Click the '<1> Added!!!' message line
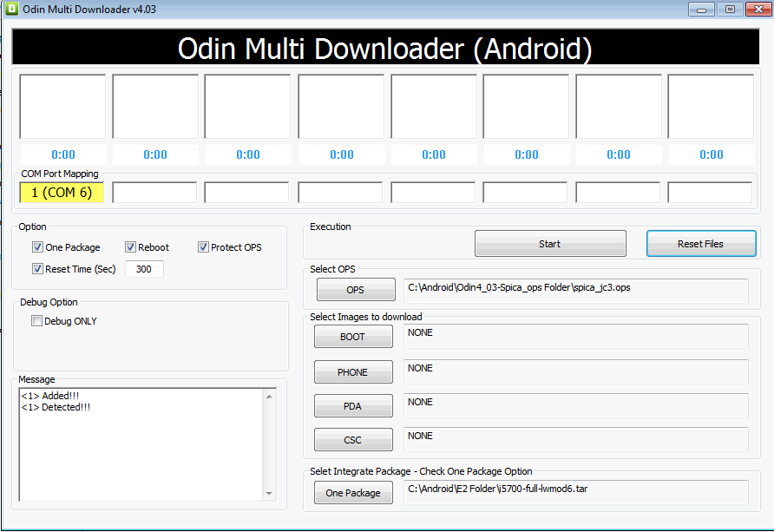 (49, 396)
